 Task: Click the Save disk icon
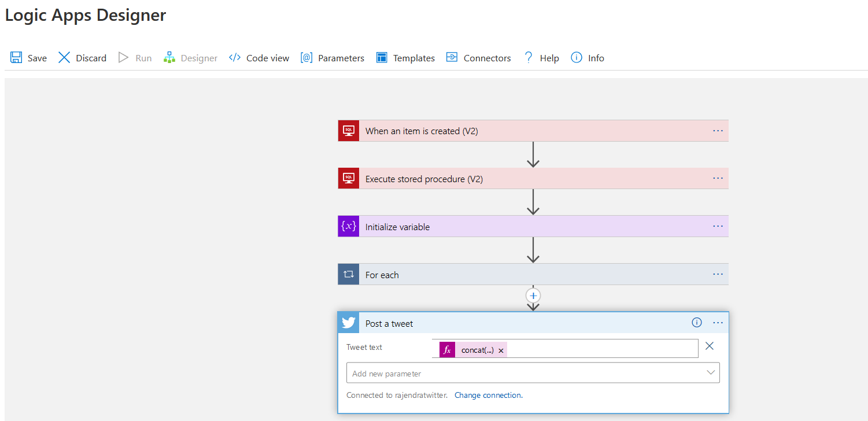16,58
